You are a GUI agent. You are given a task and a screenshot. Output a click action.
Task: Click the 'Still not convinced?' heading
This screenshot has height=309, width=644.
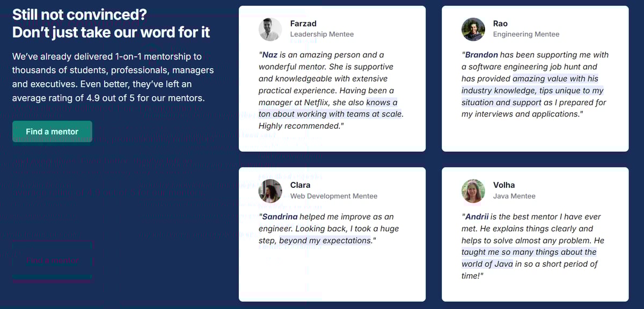click(x=79, y=14)
